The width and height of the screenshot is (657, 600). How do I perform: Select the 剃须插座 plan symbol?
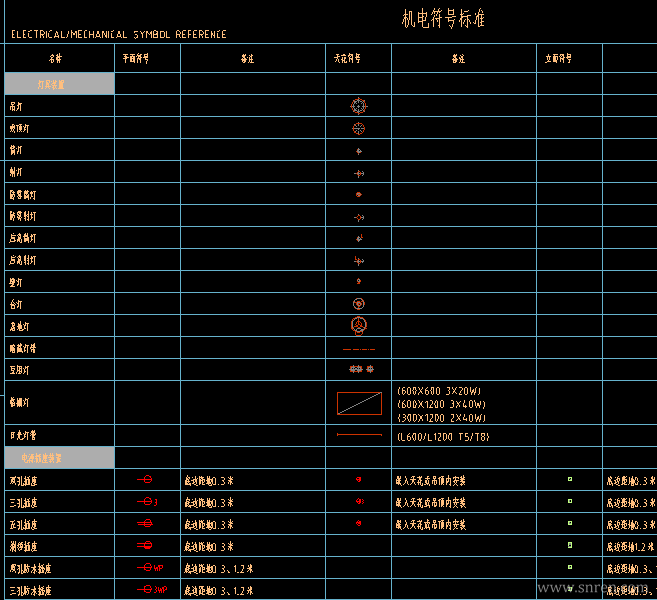145,545
